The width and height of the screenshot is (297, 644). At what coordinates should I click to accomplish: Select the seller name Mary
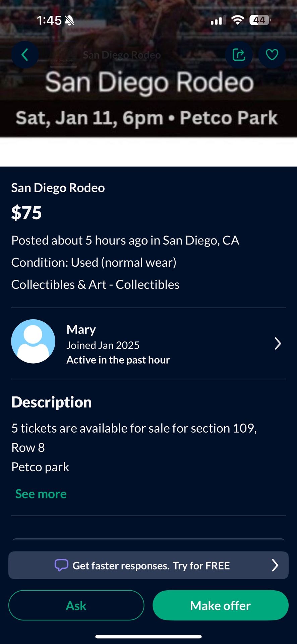[x=81, y=329]
